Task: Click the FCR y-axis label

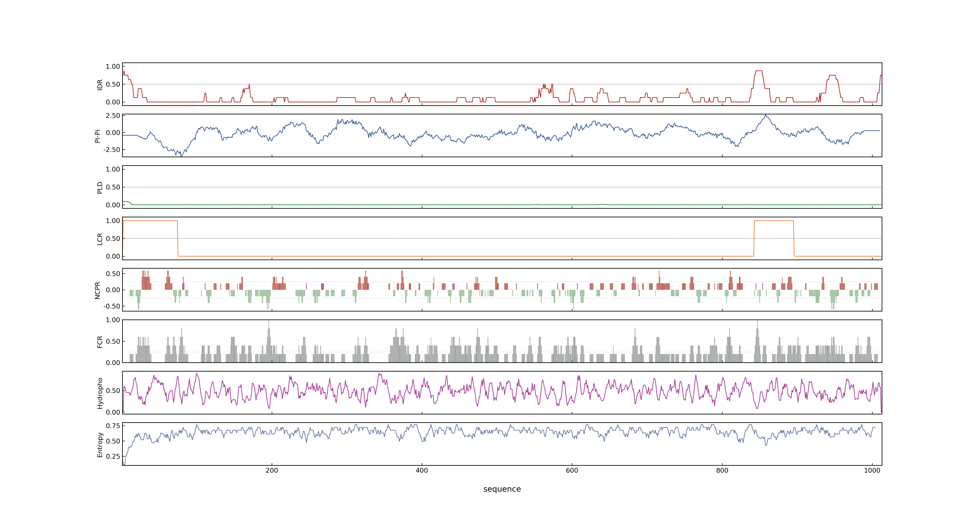Action: (x=100, y=341)
